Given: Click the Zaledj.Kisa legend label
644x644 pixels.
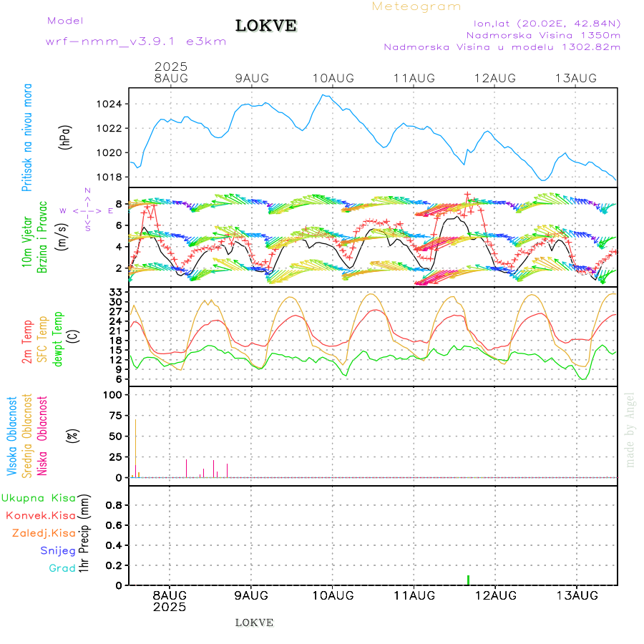Looking at the screenshot, I should pos(44,533).
